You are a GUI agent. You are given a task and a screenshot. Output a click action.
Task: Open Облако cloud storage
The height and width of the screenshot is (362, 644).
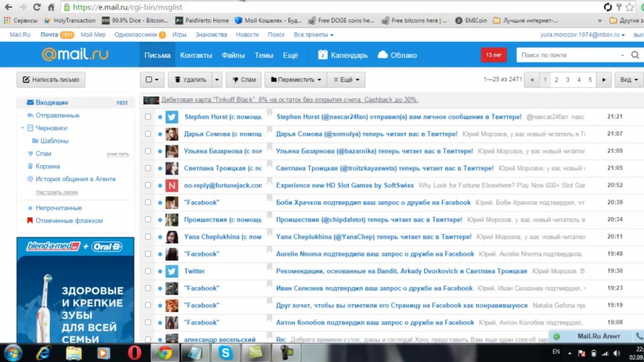[x=397, y=55]
